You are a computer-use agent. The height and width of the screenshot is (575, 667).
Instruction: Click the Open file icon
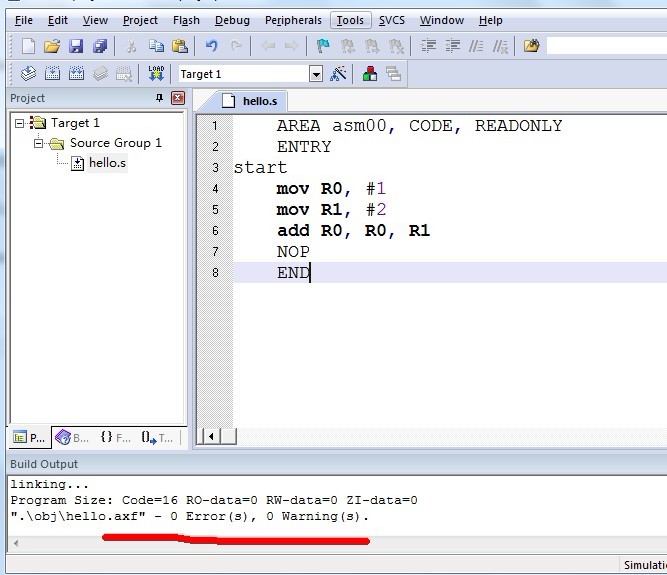click(x=52, y=46)
